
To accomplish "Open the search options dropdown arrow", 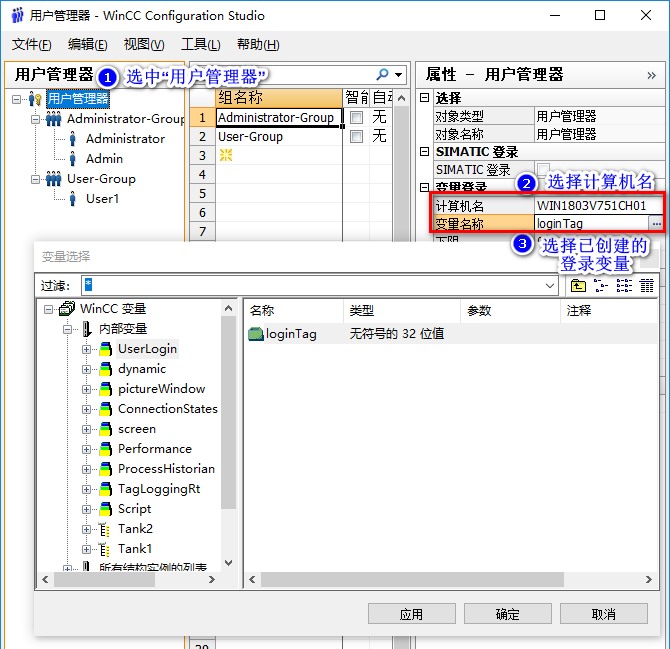I will point(399,75).
